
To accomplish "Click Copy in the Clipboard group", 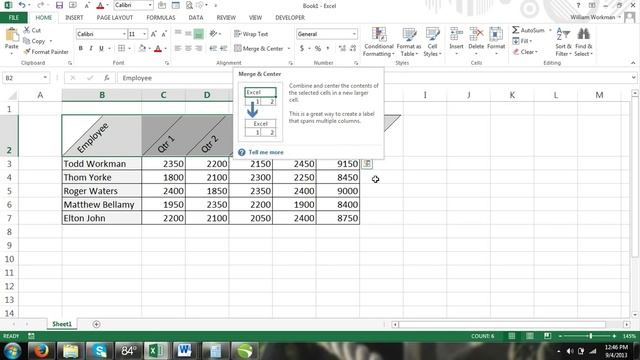I will pyautogui.click(x=34, y=41).
